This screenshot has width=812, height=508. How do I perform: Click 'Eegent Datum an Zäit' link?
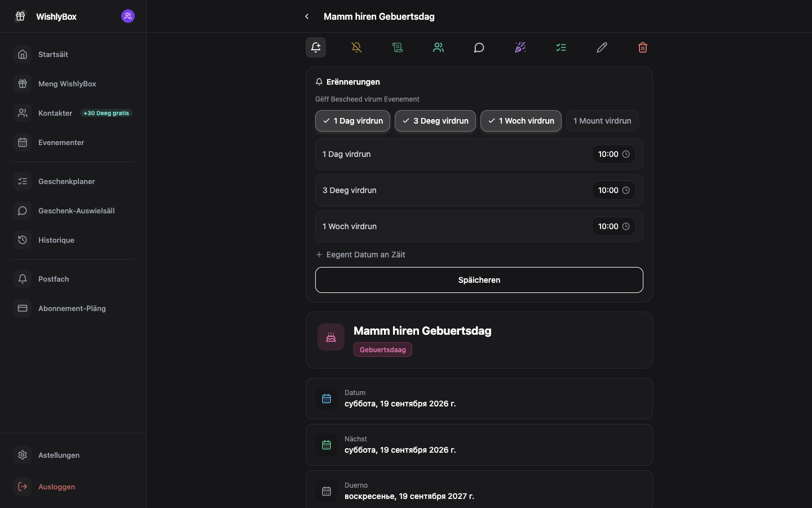(x=360, y=255)
